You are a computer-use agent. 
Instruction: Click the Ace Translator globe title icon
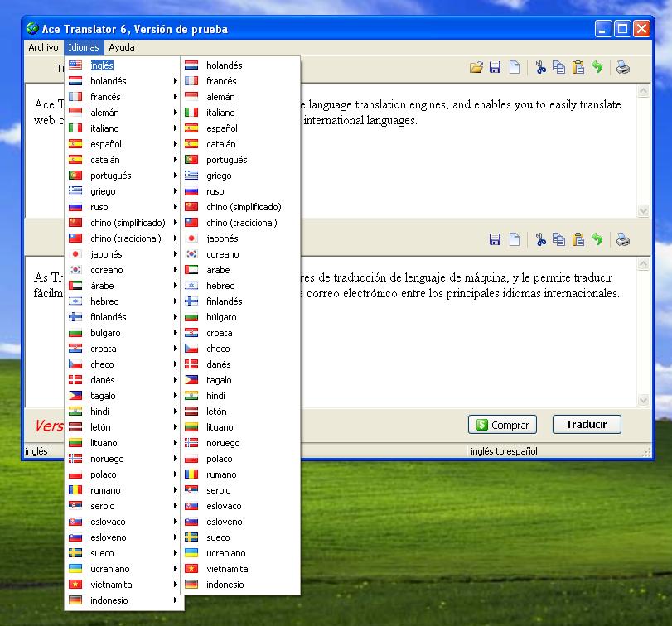32,28
